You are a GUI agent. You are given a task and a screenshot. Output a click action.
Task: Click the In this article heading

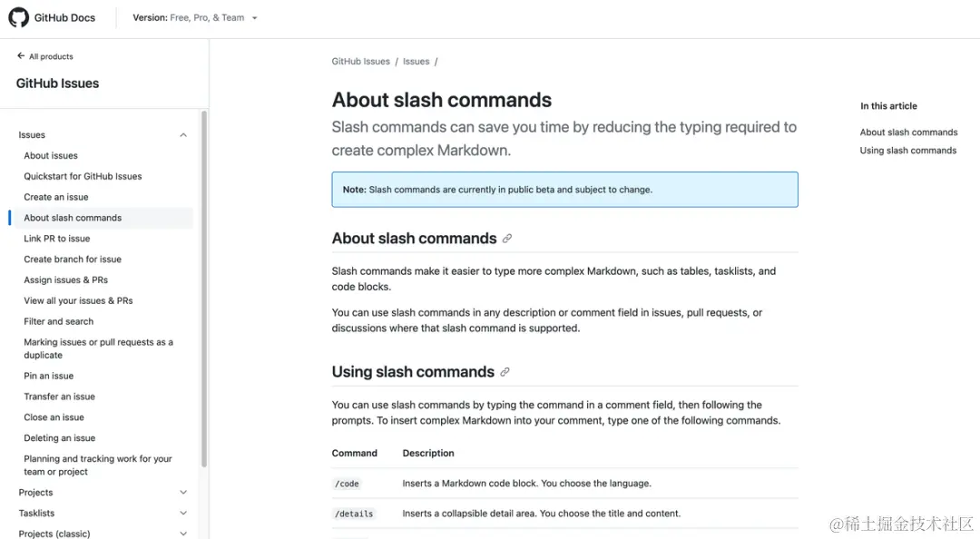[888, 105]
